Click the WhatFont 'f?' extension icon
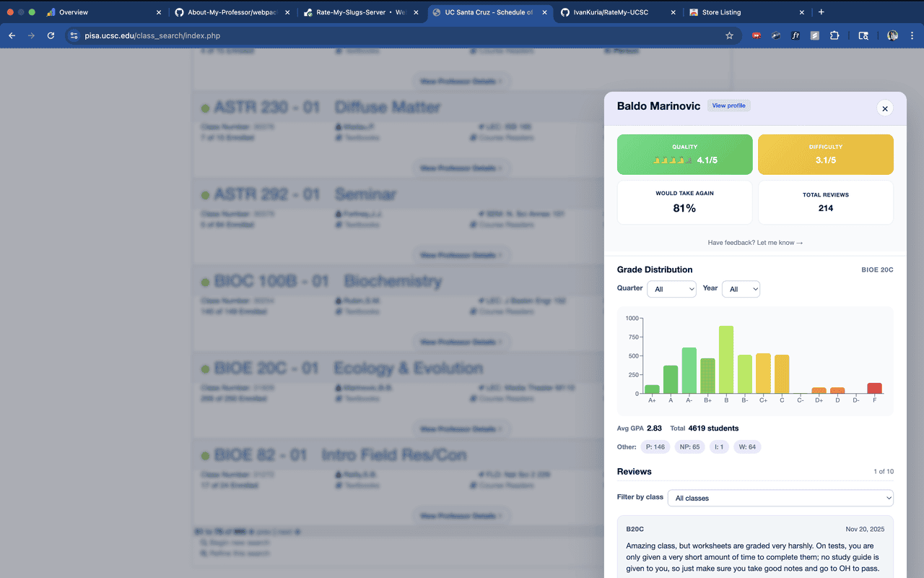The height and width of the screenshot is (578, 924). pos(796,35)
